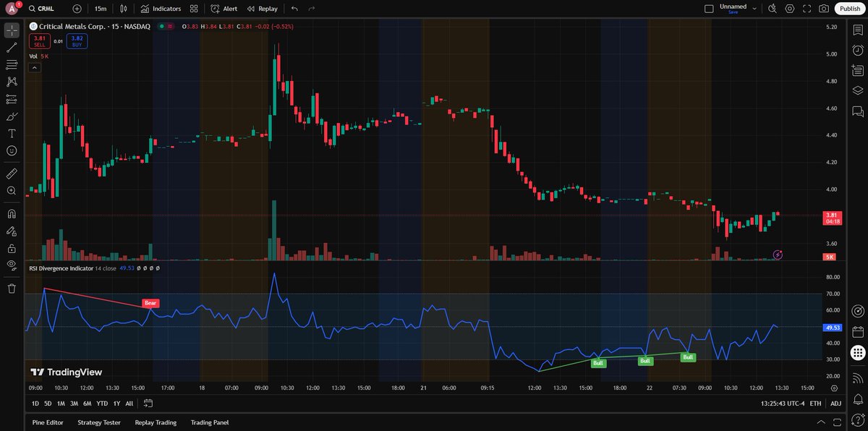868x431 pixels.
Task: Change the candlestick chart type
Action: (x=124, y=9)
